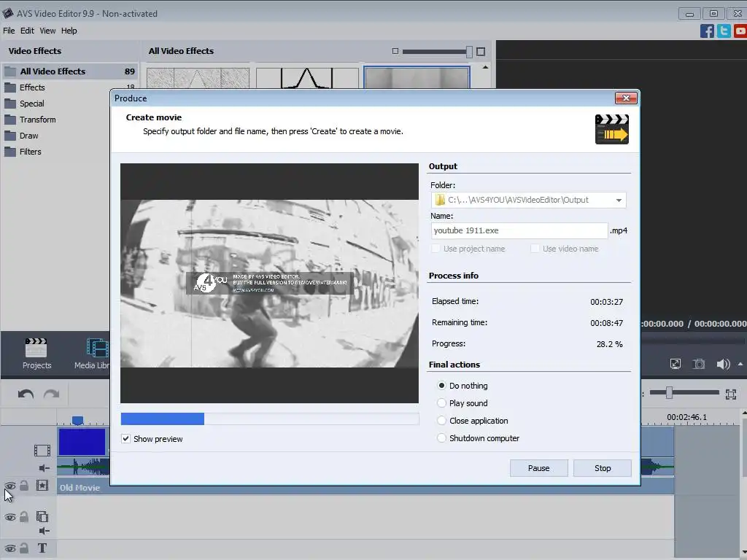This screenshot has height=560, width=747.
Task: Click the timeline zoom slider handle
Action: (670, 392)
